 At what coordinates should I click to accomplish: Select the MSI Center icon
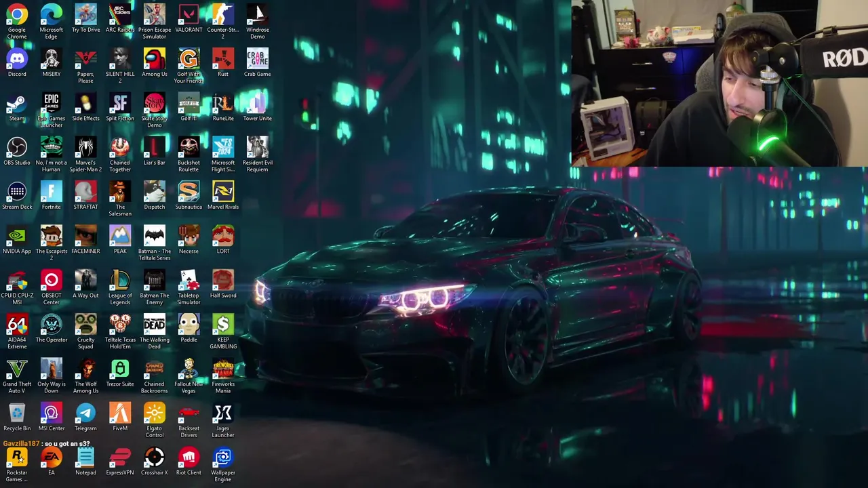51,413
